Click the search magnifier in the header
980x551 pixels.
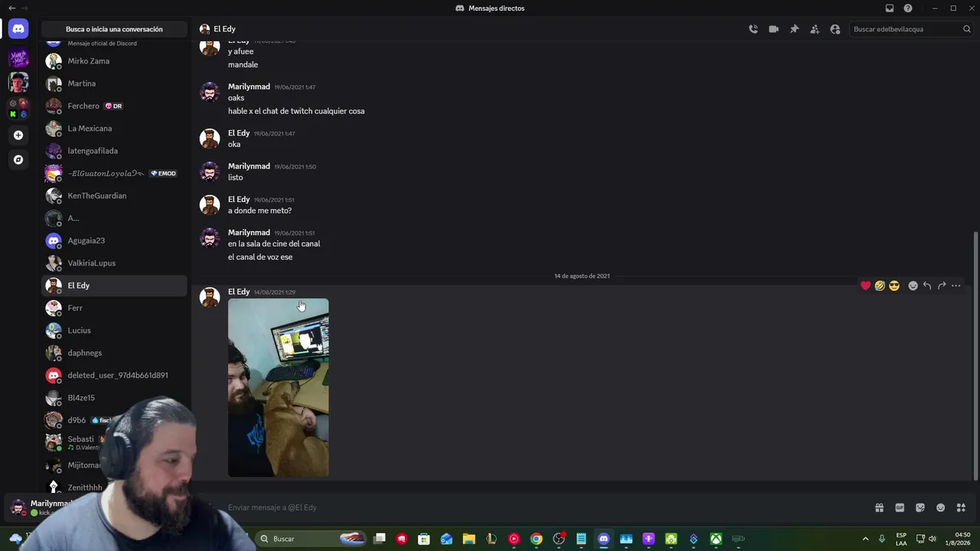(x=967, y=29)
